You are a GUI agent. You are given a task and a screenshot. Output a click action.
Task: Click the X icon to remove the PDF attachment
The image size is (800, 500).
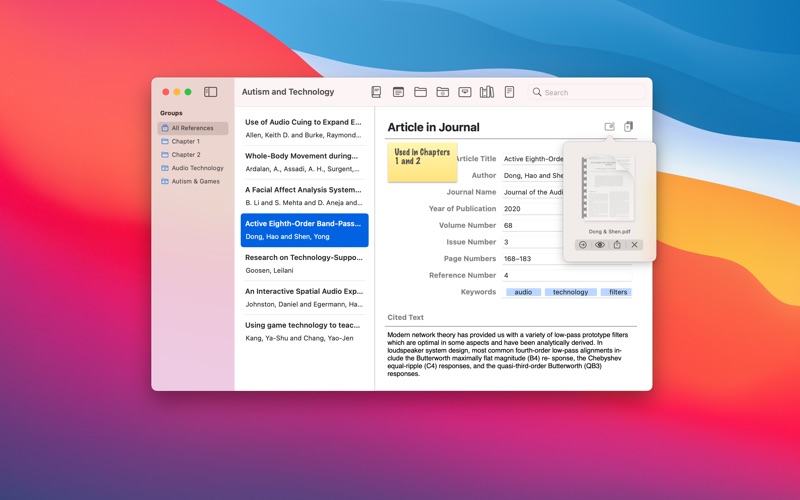(634, 245)
